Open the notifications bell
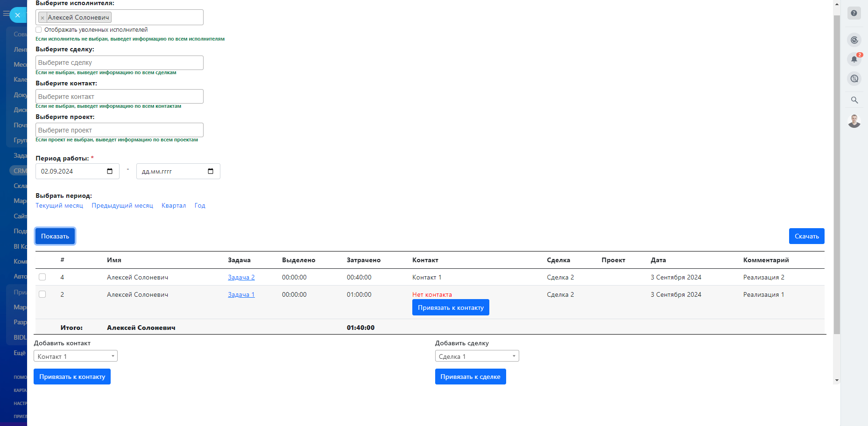Screen dimensions: 868x426 point(854,59)
